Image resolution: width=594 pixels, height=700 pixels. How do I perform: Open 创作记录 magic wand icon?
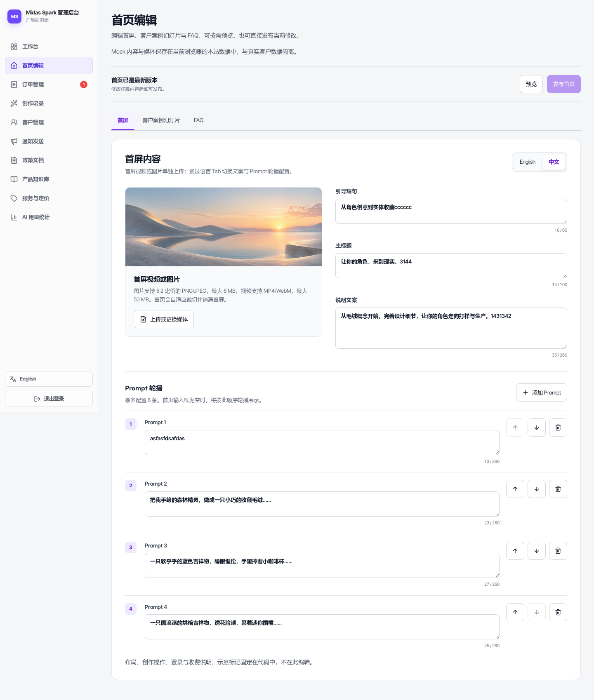coord(14,103)
